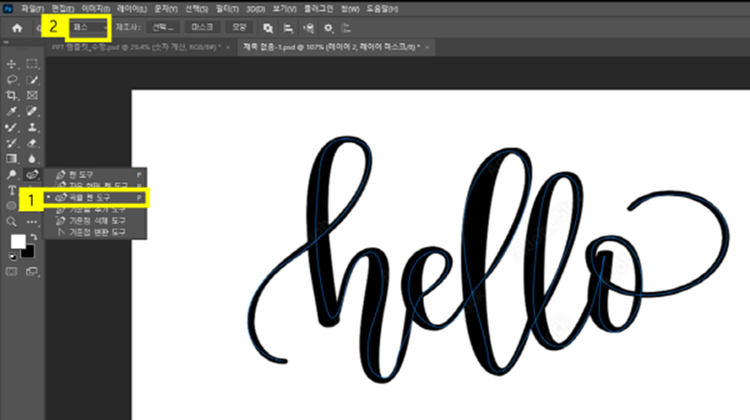Select the Type tool
750x420 pixels.
pyautogui.click(x=11, y=190)
